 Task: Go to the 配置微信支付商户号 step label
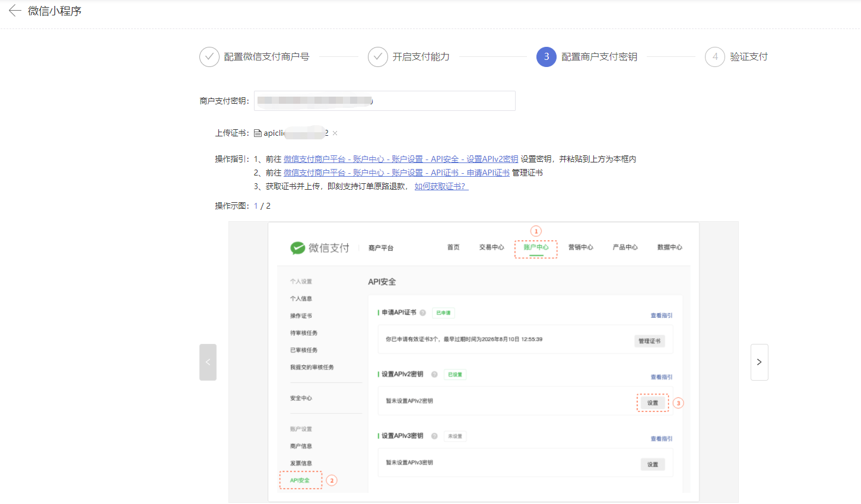pos(266,57)
